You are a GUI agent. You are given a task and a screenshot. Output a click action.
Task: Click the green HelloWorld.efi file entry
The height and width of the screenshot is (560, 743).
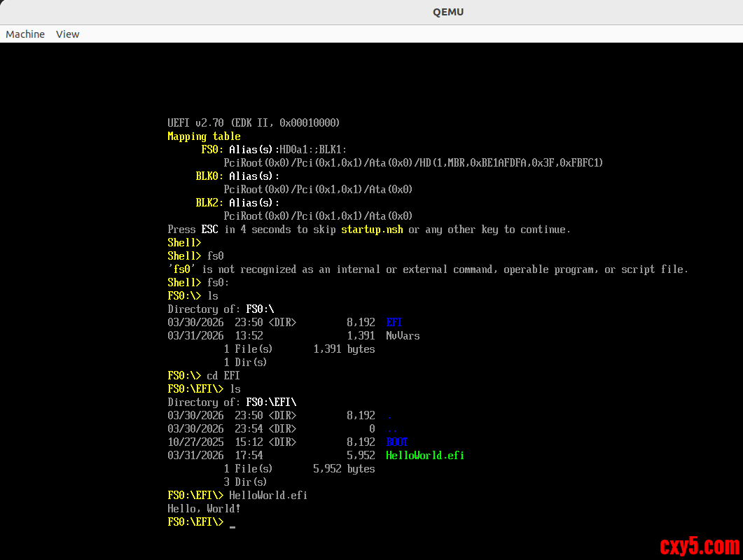point(424,456)
